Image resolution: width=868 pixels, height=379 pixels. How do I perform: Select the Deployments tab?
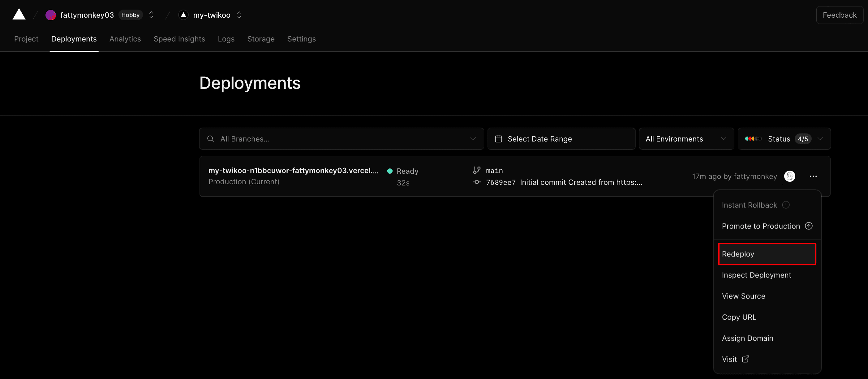click(74, 39)
